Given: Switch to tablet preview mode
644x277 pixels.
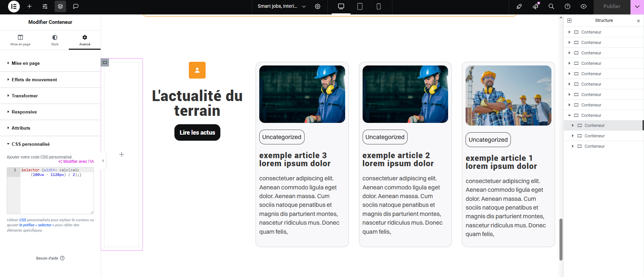Looking at the screenshot, I should (x=360, y=6).
